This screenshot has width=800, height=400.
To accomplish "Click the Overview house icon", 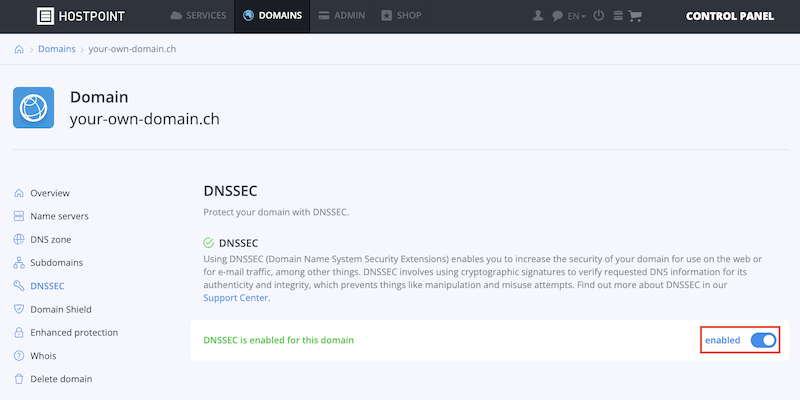I will (x=19, y=193).
